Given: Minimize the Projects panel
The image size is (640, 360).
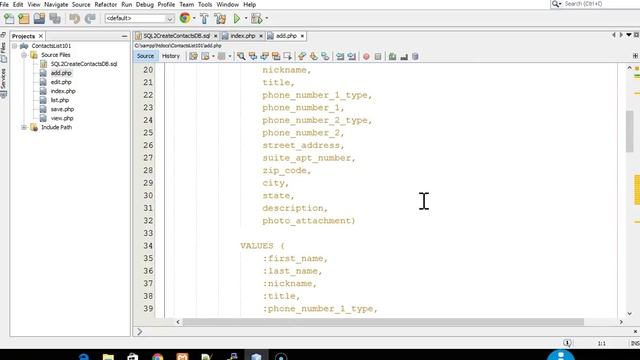Looking at the screenshot, I should [124, 36].
